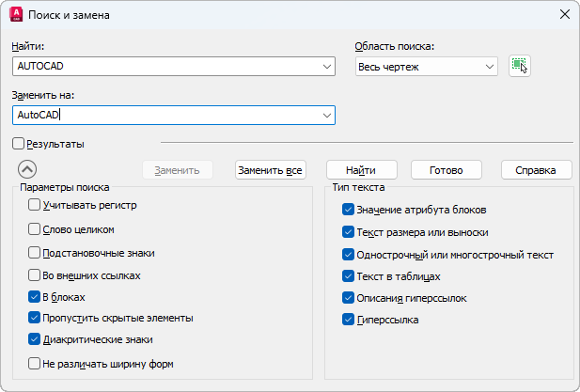
Task: Open the Найти combo box dropdown
Action: tap(327, 67)
